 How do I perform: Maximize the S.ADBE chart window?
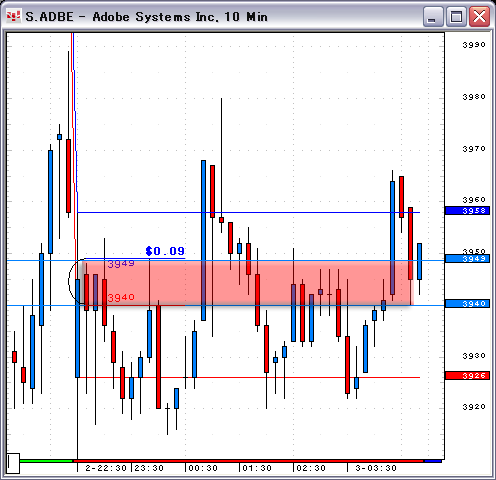coord(456,17)
